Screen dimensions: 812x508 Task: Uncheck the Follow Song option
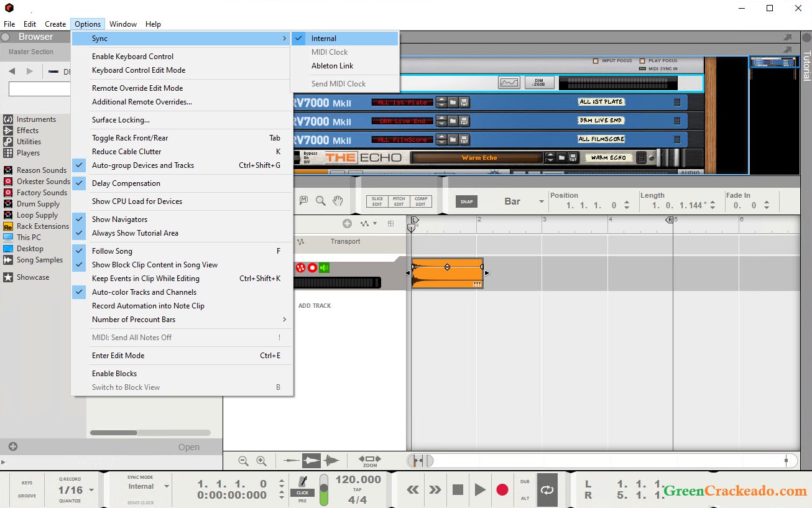(x=112, y=251)
